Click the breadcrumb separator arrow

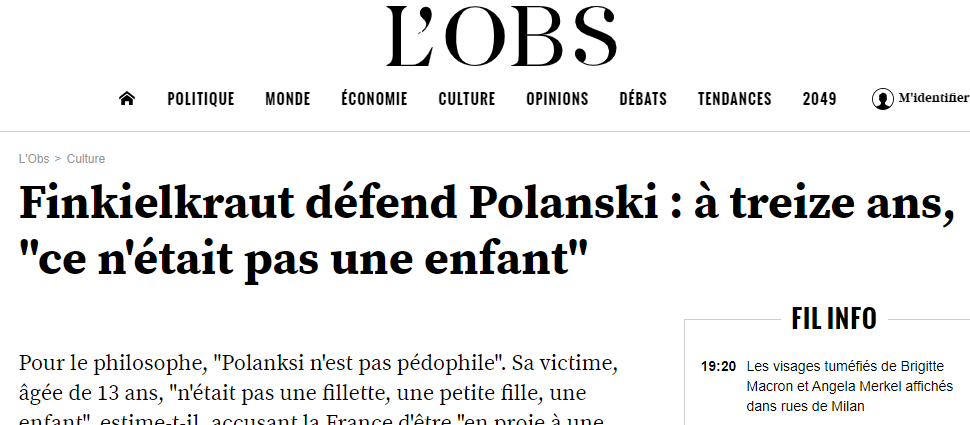pyautogui.click(x=58, y=159)
